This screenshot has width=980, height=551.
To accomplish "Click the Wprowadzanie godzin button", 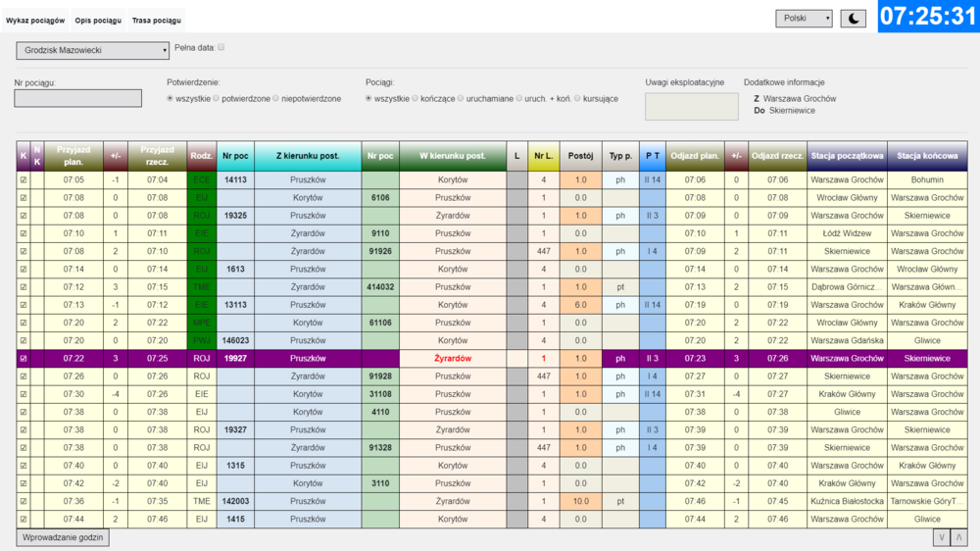I will (63, 537).
